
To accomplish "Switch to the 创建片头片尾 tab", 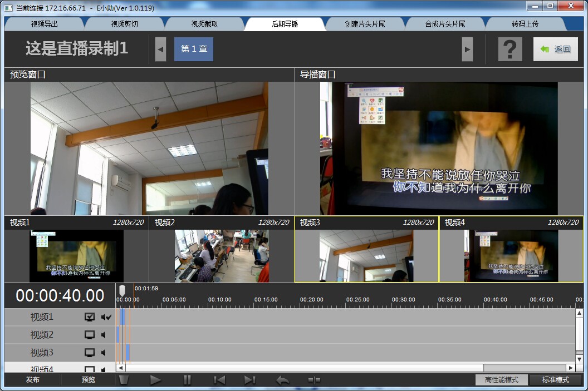I will tap(365, 24).
